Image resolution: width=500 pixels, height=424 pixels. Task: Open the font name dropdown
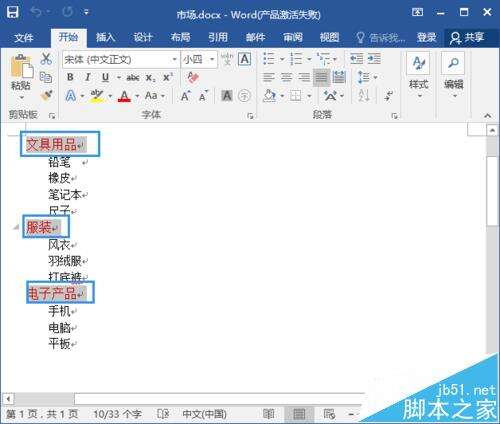click(x=174, y=59)
